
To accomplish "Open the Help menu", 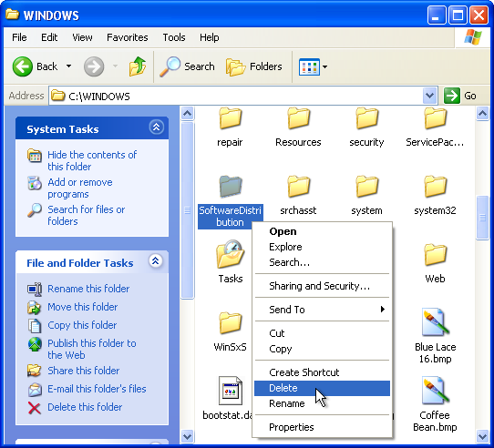I will pos(210,37).
